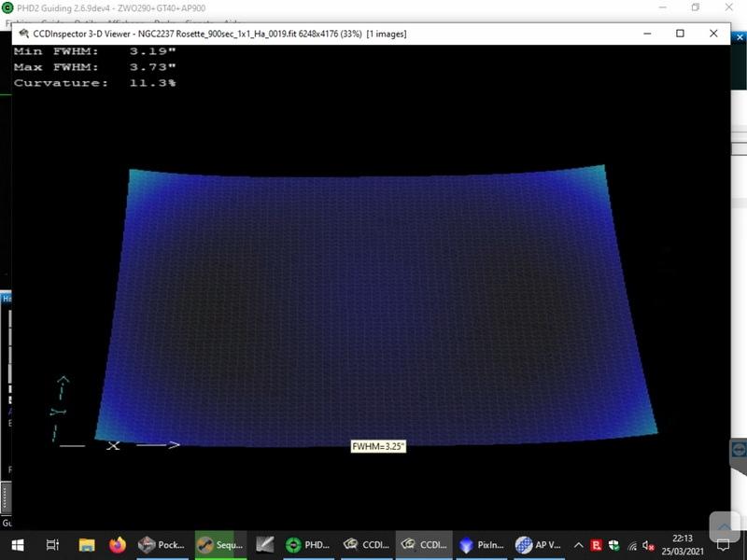Viewport: 747px width, 560px height.
Task: Open the Wi-Fi network tray icon
Action: tap(632, 546)
